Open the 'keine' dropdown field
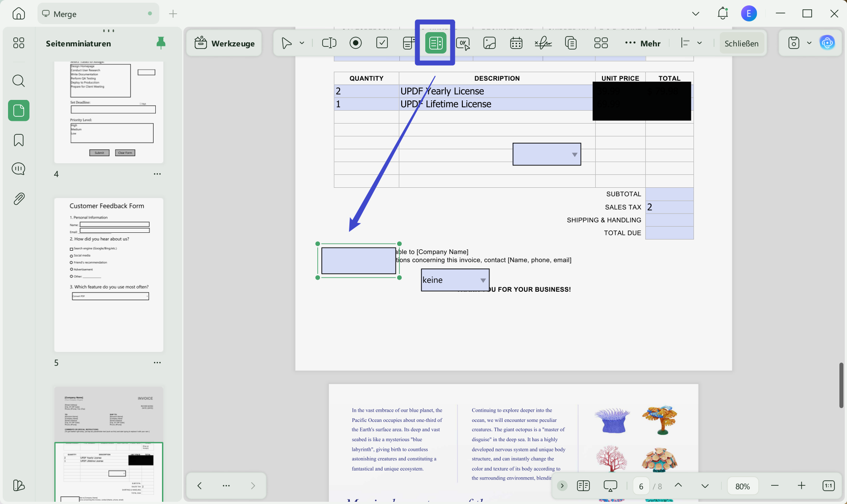The image size is (847, 504). [x=455, y=280]
